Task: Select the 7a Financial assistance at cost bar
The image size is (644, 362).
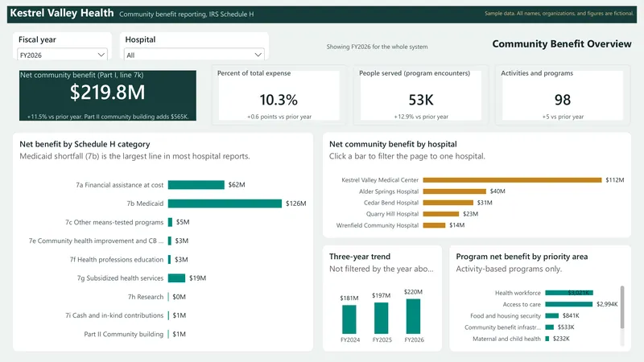Action: [x=196, y=185]
